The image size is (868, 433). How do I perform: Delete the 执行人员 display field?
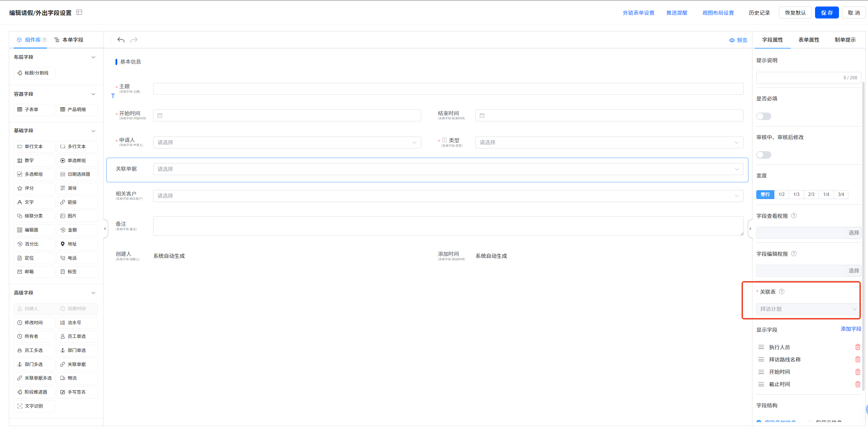857,347
